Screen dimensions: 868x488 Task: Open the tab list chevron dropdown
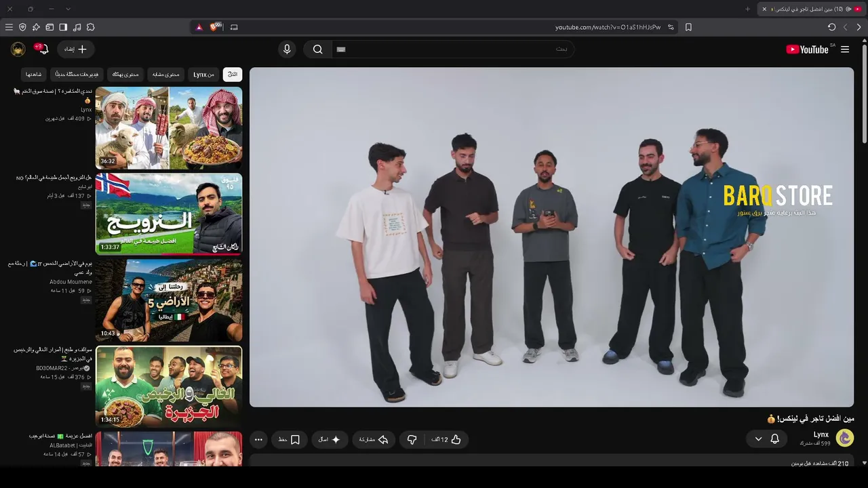(68, 9)
